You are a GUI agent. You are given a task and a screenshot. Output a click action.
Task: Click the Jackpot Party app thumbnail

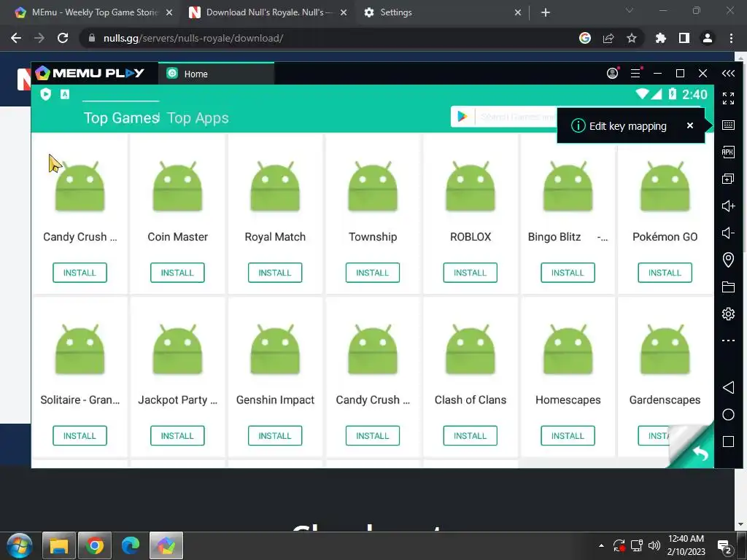[x=177, y=349]
